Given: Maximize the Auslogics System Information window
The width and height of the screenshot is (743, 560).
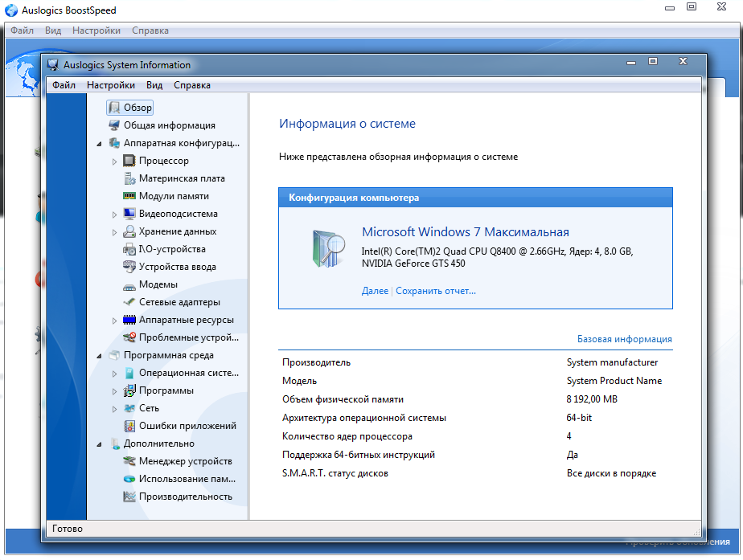Looking at the screenshot, I should pos(653,62).
